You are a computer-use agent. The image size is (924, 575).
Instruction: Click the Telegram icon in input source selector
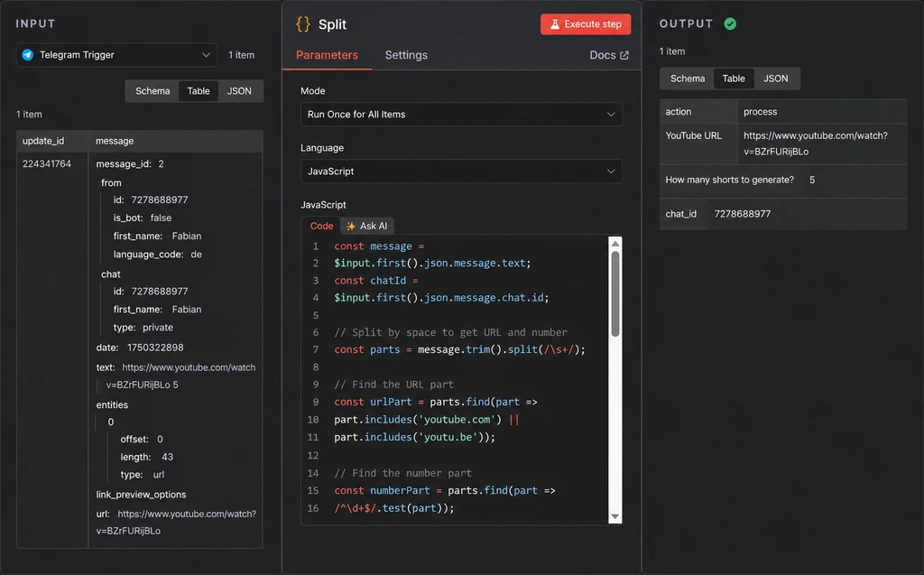[x=28, y=55]
